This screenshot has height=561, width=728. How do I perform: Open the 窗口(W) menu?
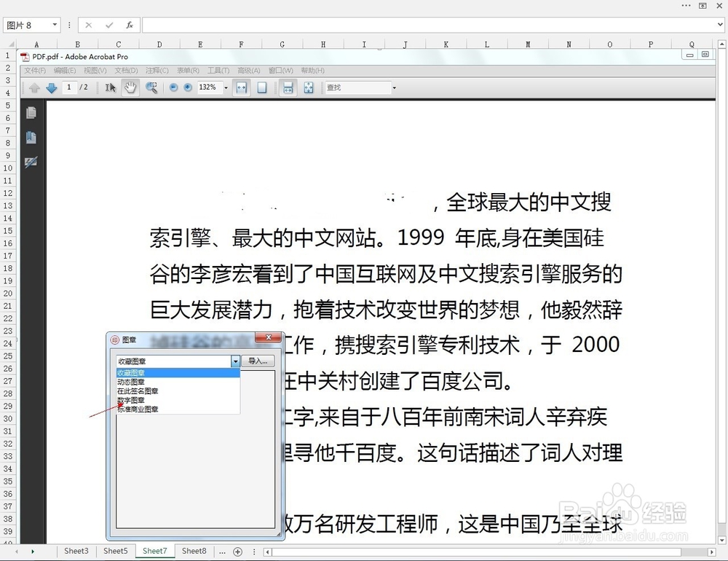[281, 70]
